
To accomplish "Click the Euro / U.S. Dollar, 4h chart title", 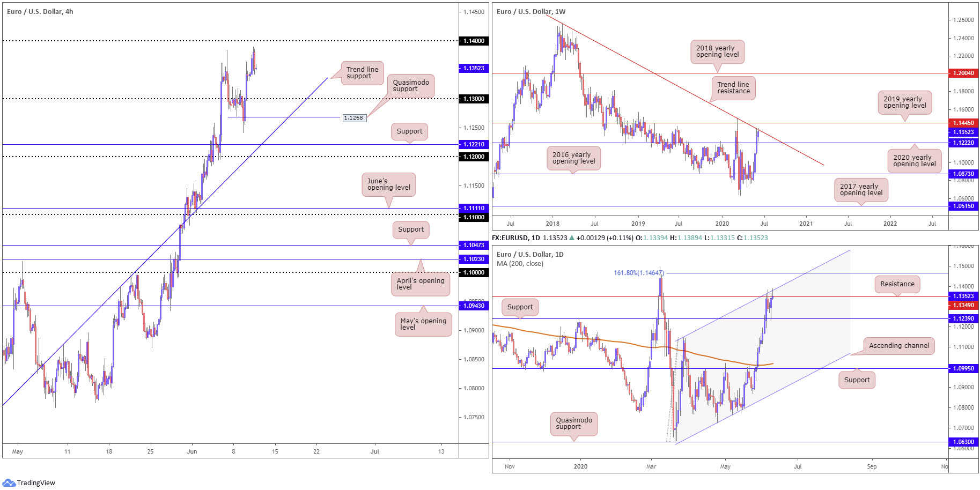I will [40, 11].
